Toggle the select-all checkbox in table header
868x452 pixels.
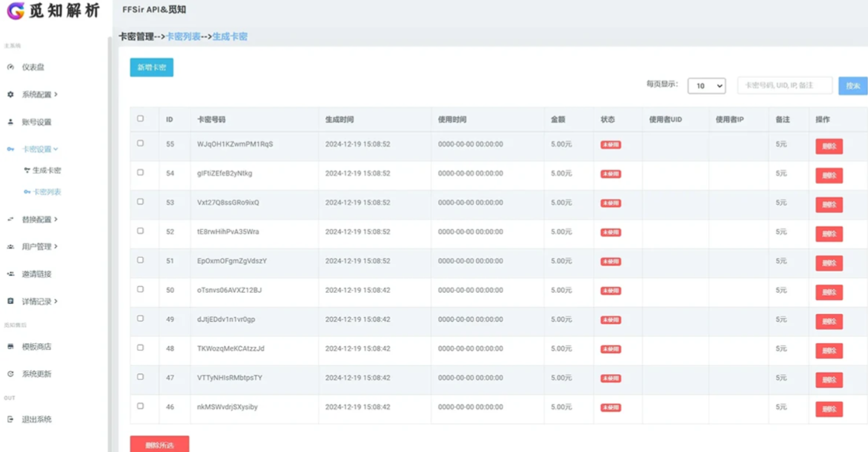[x=141, y=119]
